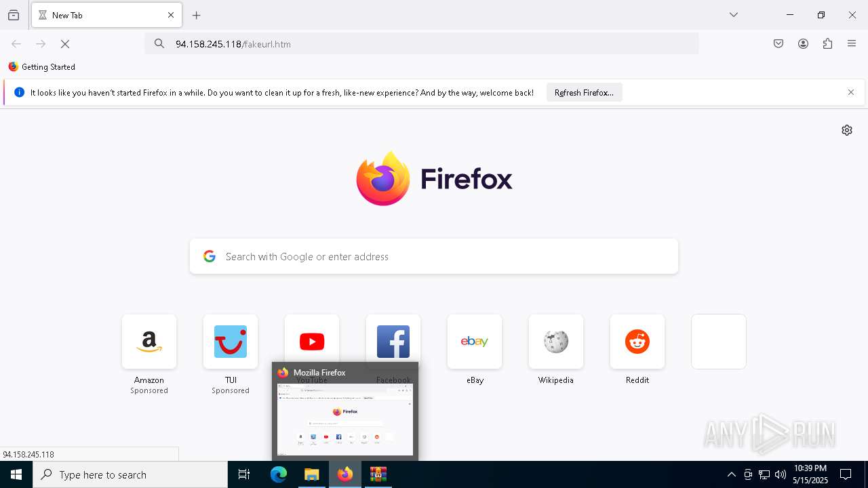The width and height of the screenshot is (868, 488).
Task: Open the YouTube shortcut tile
Action: (312, 339)
